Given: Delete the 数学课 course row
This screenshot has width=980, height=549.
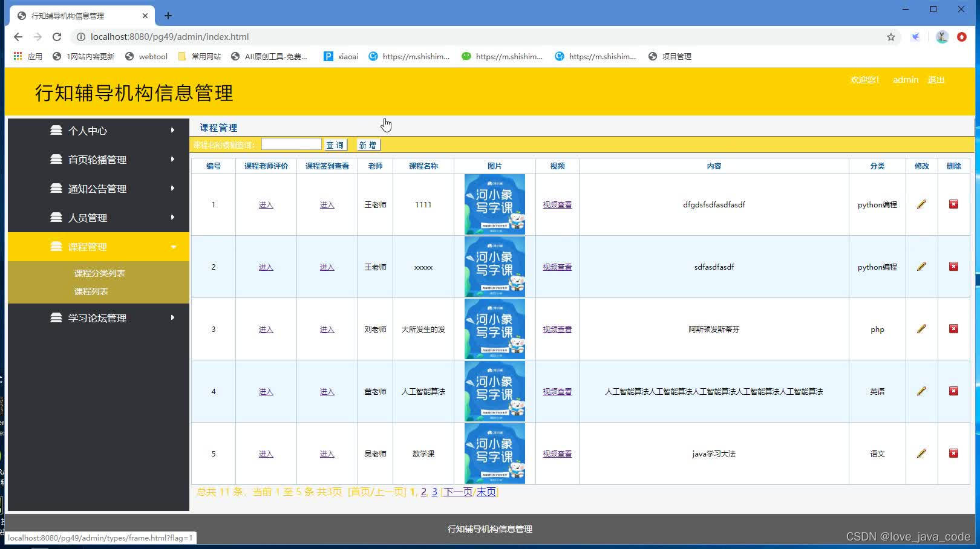Looking at the screenshot, I should (x=953, y=453).
